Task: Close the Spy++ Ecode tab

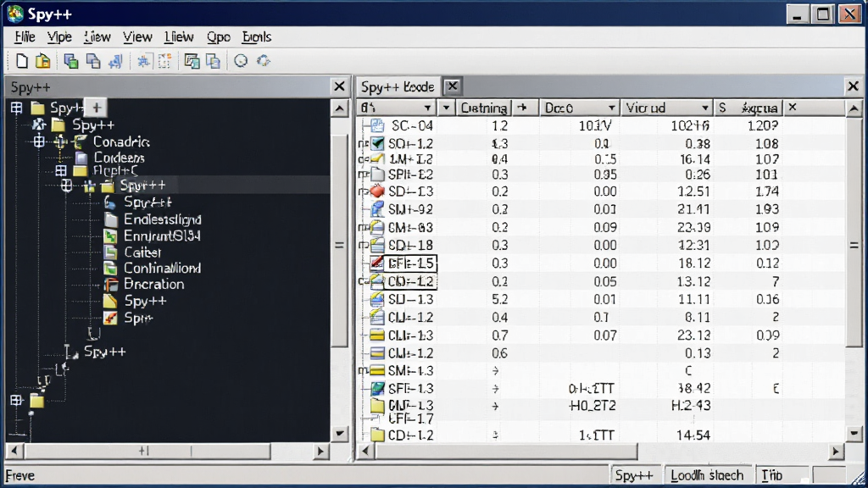Action: (x=453, y=86)
